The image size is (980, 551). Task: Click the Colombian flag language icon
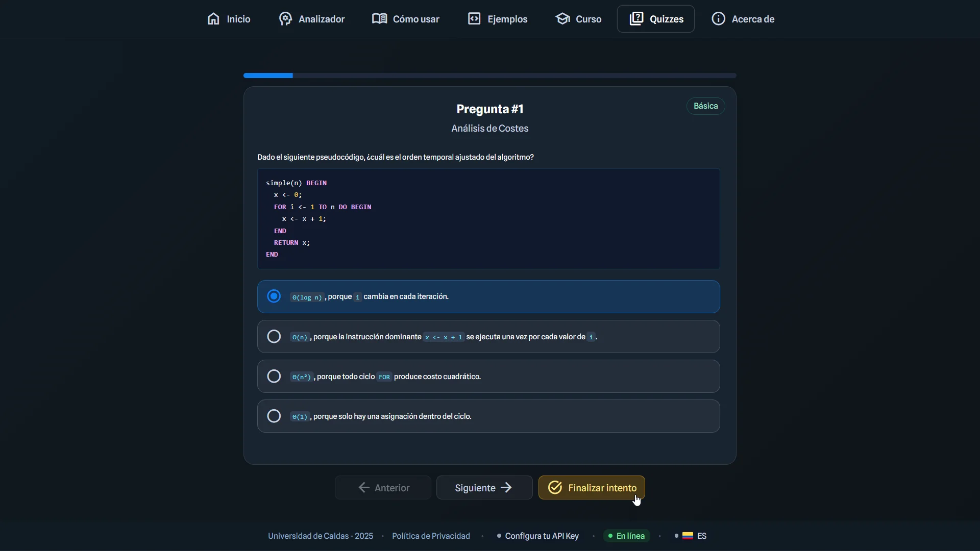(688, 536)
